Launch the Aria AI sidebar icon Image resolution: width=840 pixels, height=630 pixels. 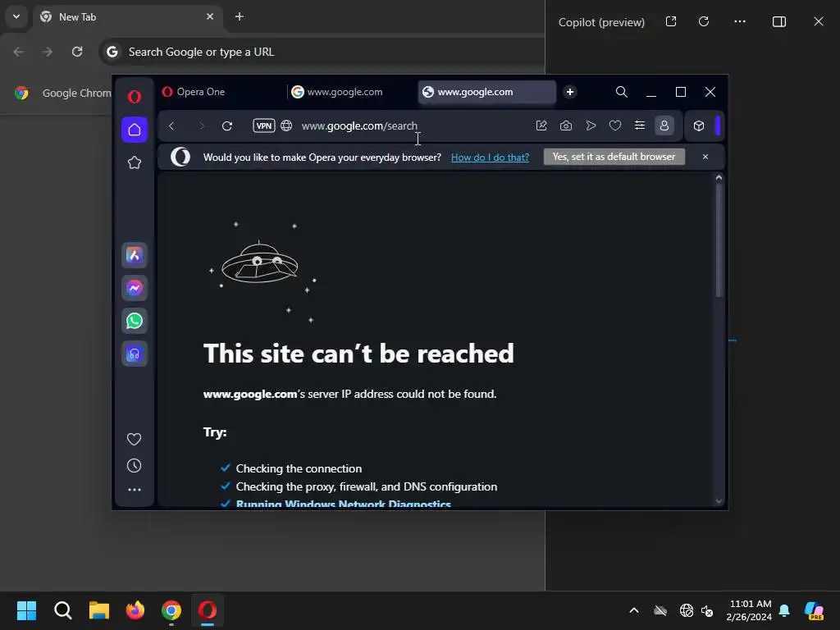click(x=135, y=256)
